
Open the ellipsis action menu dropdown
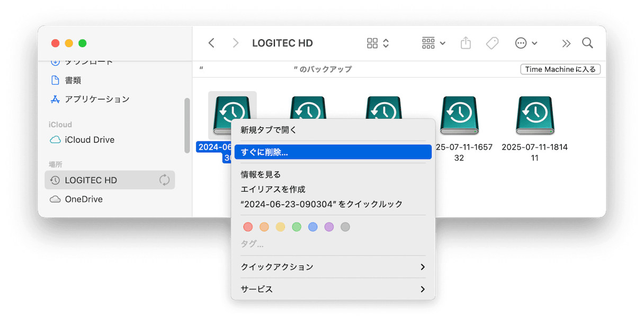(x=526, y=43)
